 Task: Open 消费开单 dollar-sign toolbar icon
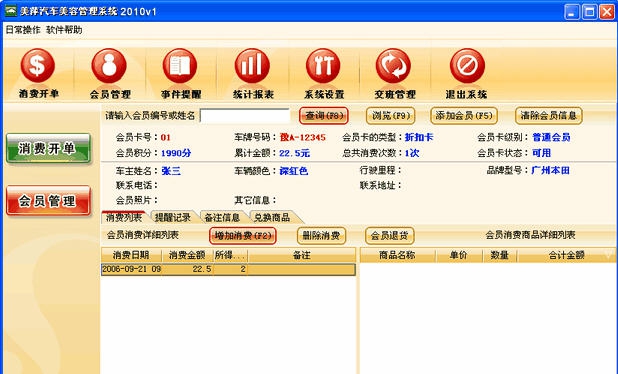pyautogui.click(x=38, y=66)
